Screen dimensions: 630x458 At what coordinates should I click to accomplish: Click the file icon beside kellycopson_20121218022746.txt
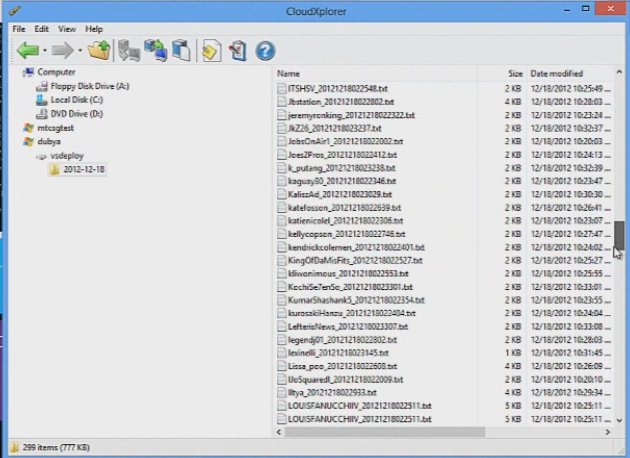click(282, 234)
